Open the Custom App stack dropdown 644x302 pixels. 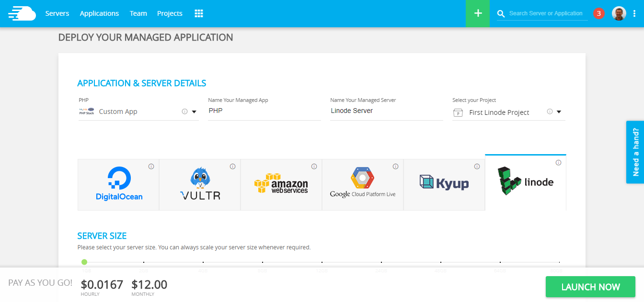[x=194, y=111]
